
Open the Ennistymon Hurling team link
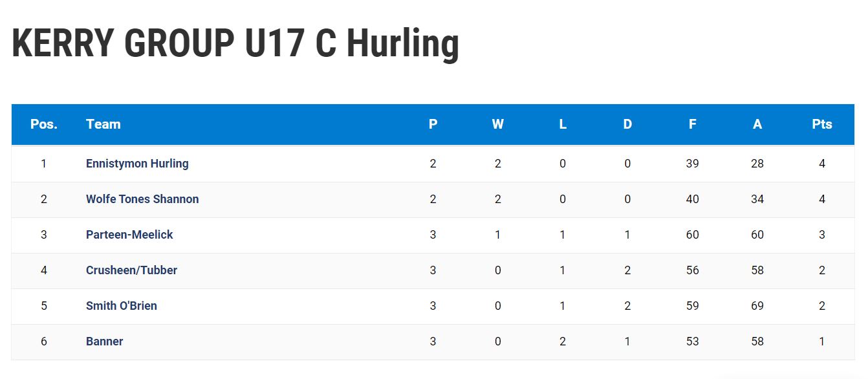tap(137, 164)
